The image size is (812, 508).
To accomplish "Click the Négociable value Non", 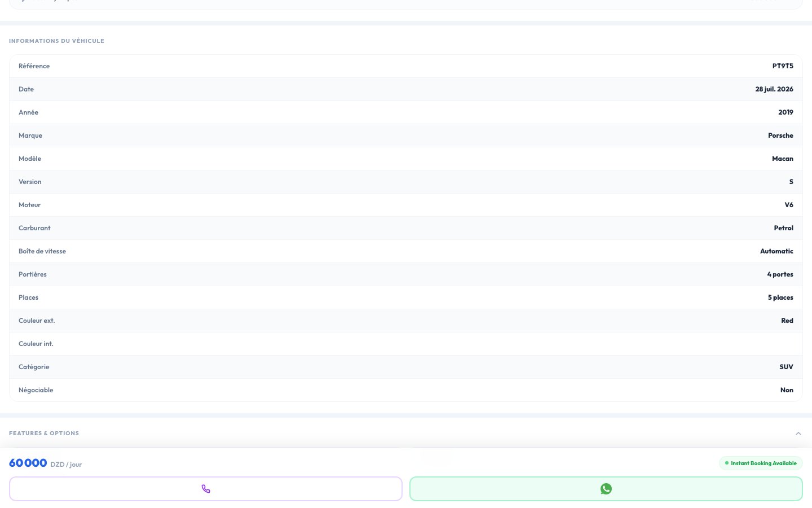I will tap(787, 390).
